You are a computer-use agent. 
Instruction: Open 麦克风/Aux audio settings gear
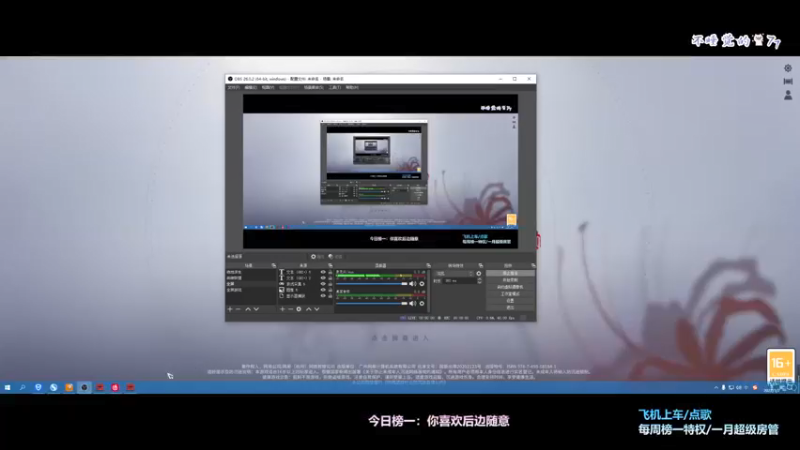pos(422,284)
